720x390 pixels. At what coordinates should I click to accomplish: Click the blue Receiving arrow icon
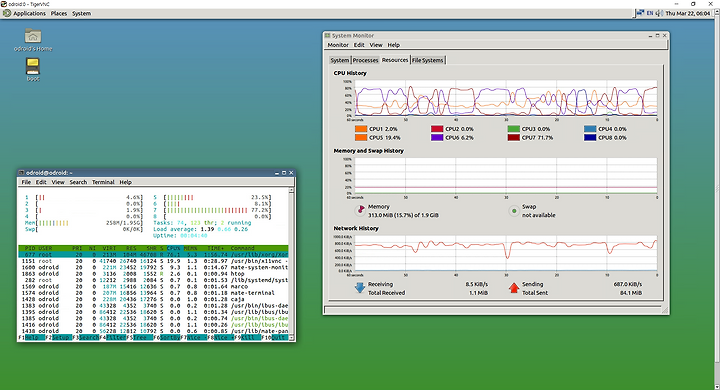[360, 288]
